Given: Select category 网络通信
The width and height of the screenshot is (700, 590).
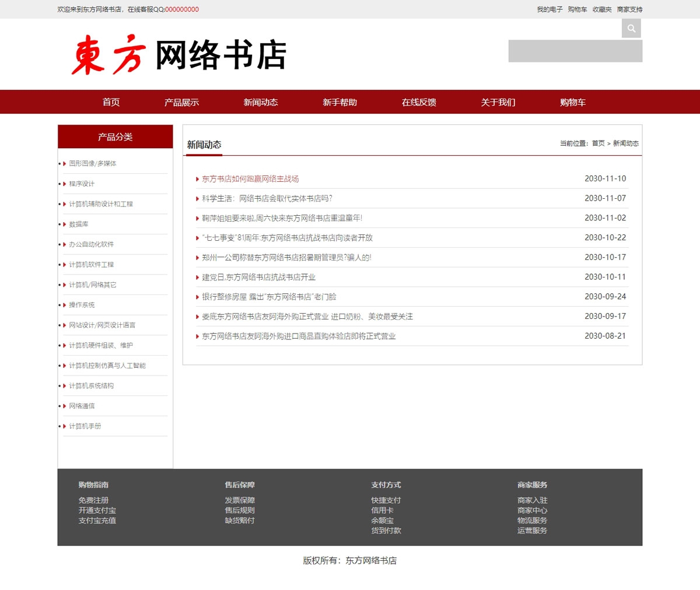Looking at the screenshot, I should coord(82,406).
